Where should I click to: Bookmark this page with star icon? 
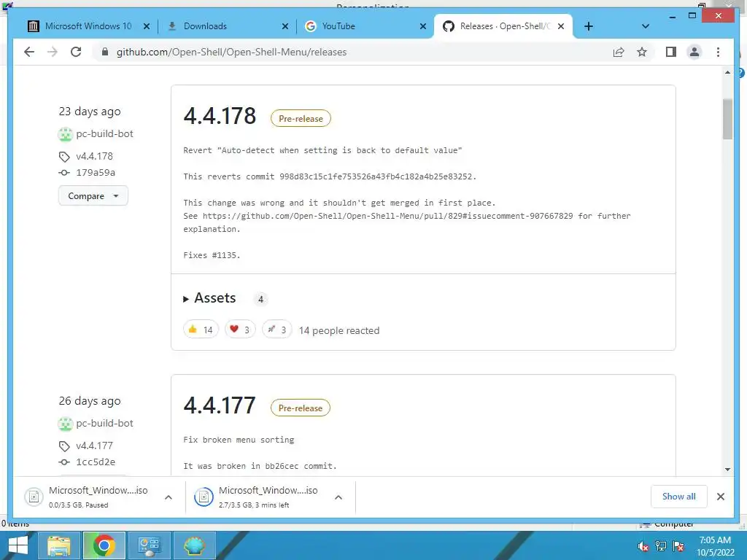pos(642,52)
